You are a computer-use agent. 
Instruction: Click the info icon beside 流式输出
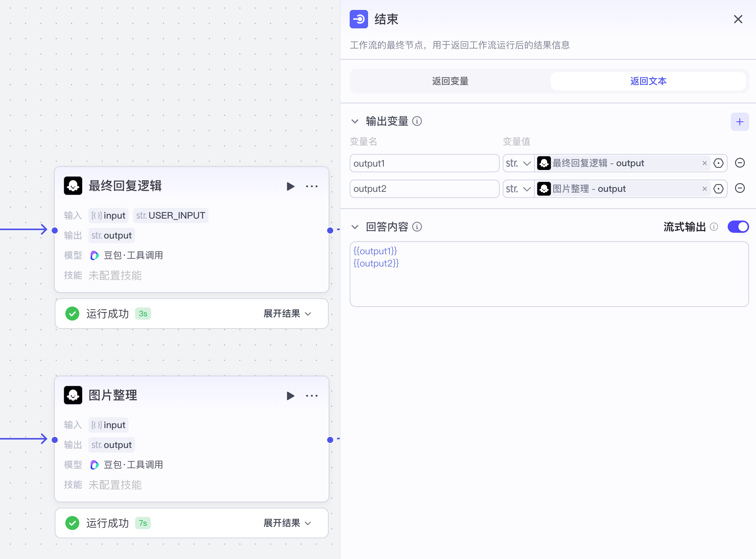point(714,227)
